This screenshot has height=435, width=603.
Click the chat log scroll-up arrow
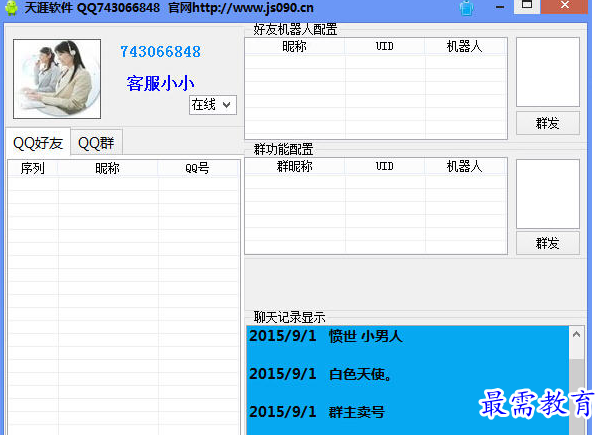pyautogui.click(x=576, y=335)
